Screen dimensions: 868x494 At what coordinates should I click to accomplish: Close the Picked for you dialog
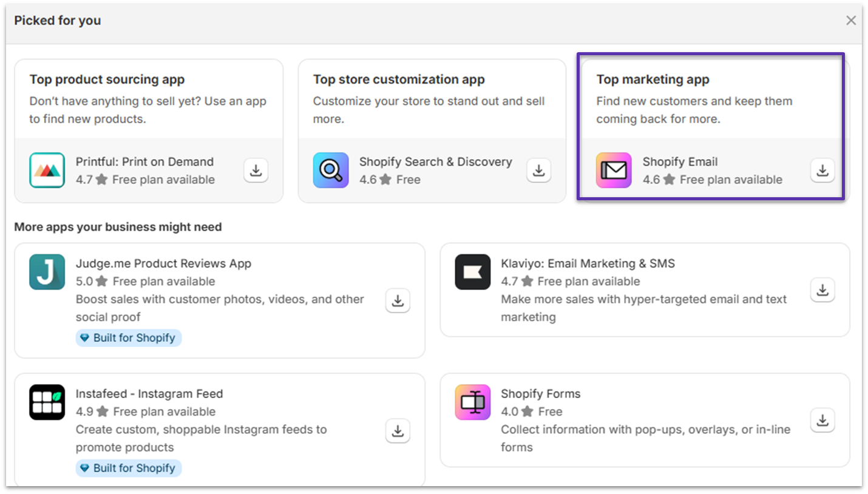coord(851,21)
